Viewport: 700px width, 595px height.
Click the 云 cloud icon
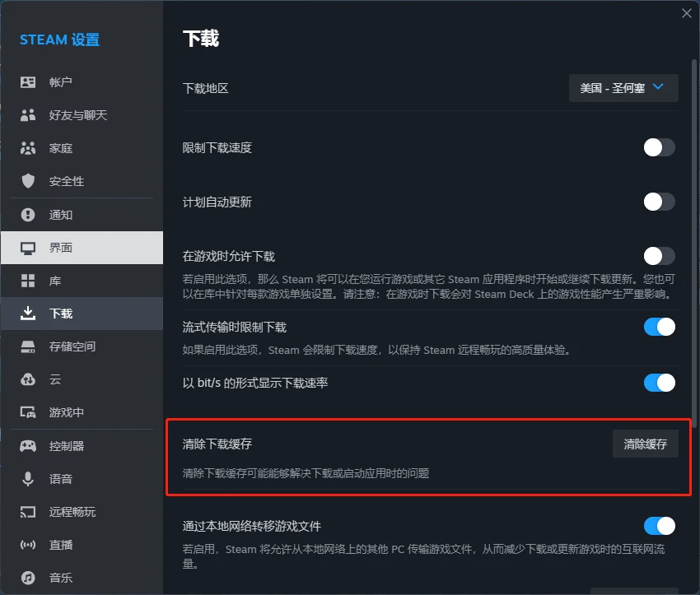pyautogui.click(x=28, y=379)
